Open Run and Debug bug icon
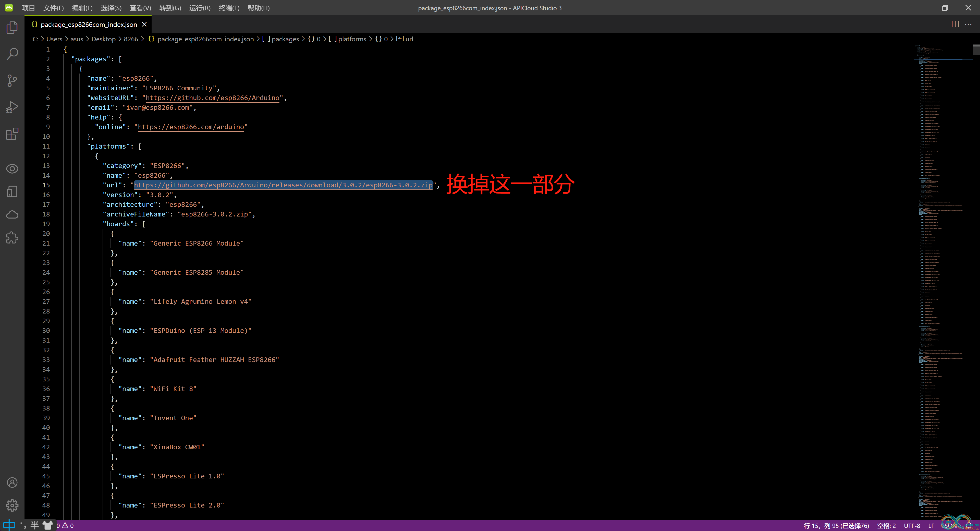 click(x=12, y=107)
